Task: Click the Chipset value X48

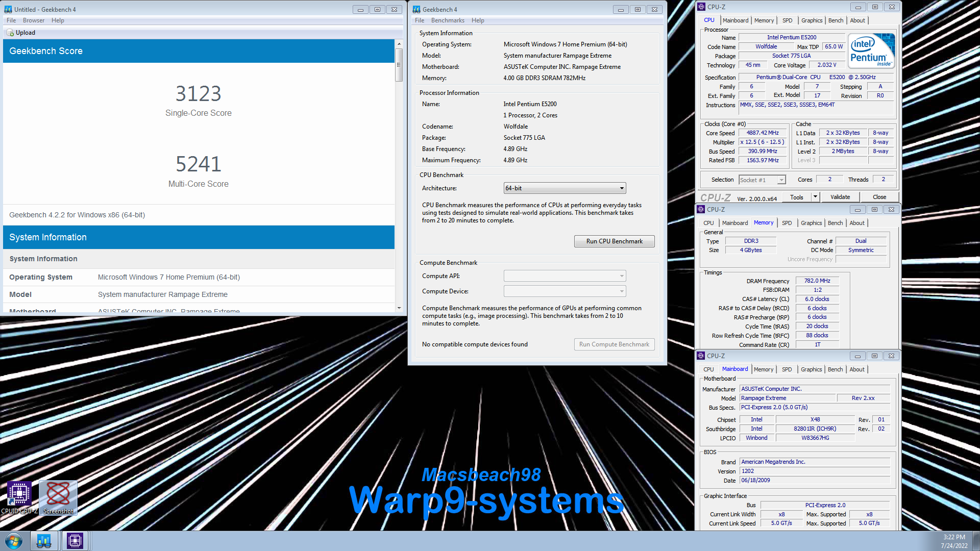Action: [x=815, y=420]
